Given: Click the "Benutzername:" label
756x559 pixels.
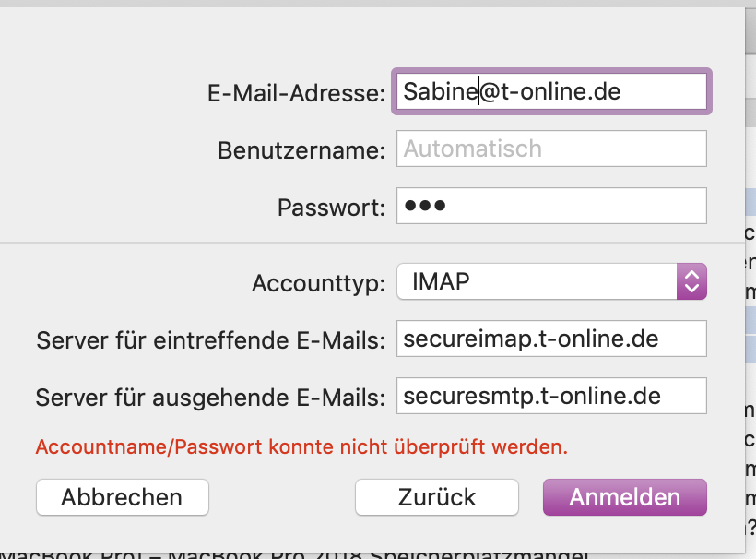Looking at the screenshot, I should tap(301, 149).
